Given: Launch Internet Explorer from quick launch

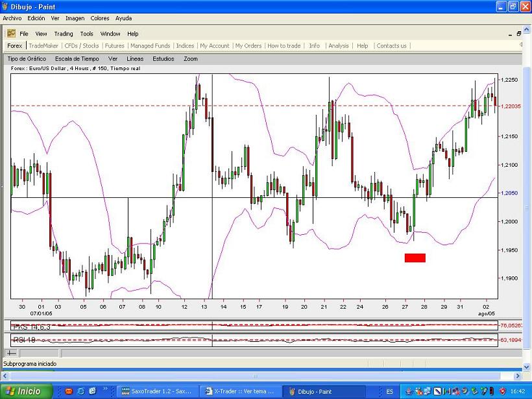Looking at the screenshot, I should [80, 391].
